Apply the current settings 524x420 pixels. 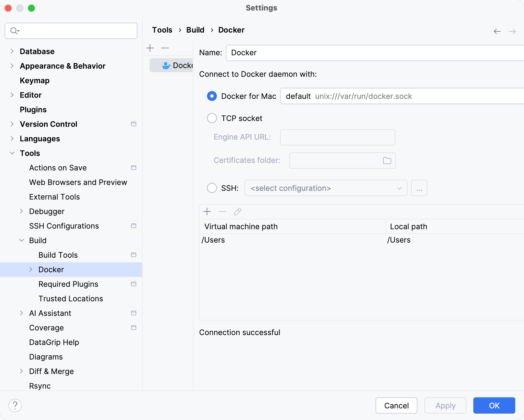445,405
